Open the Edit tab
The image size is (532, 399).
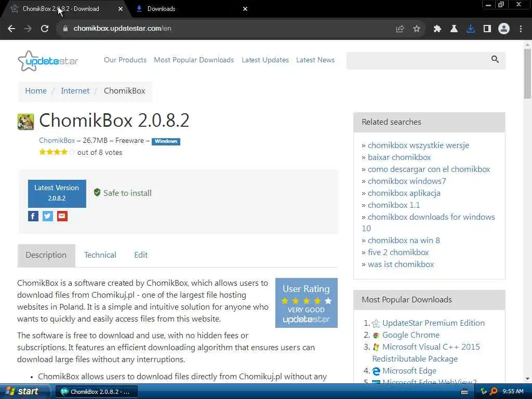click(x=141, y=255)
